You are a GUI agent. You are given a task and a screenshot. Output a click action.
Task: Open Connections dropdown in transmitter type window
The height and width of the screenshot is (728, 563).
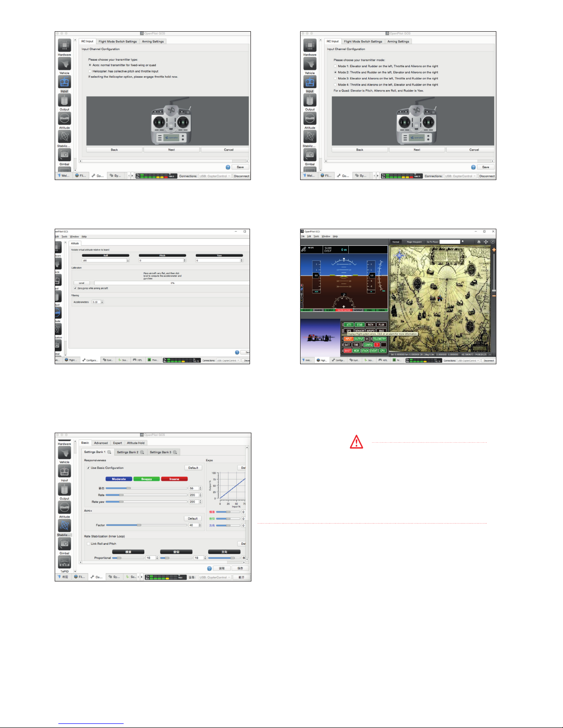coord(215,176)
